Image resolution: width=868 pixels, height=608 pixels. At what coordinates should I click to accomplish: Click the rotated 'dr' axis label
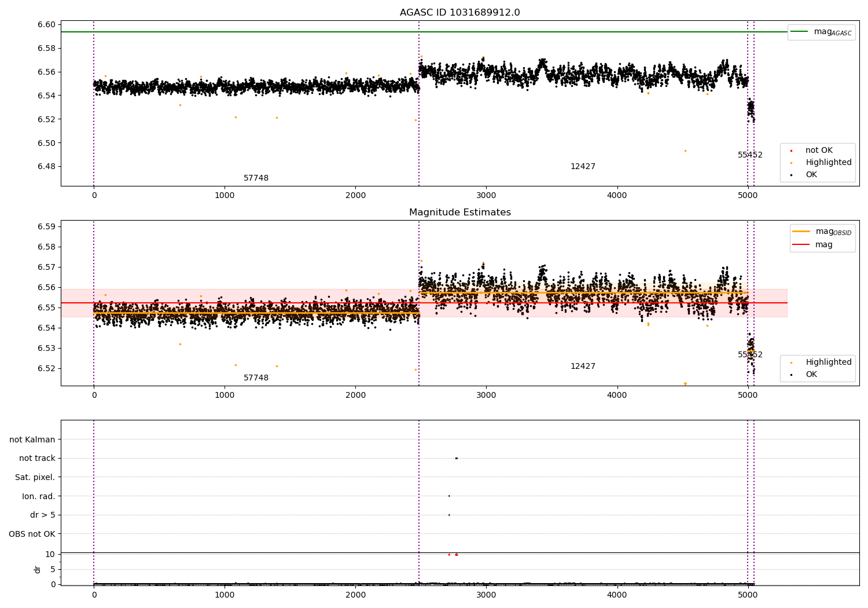[38, 569]
